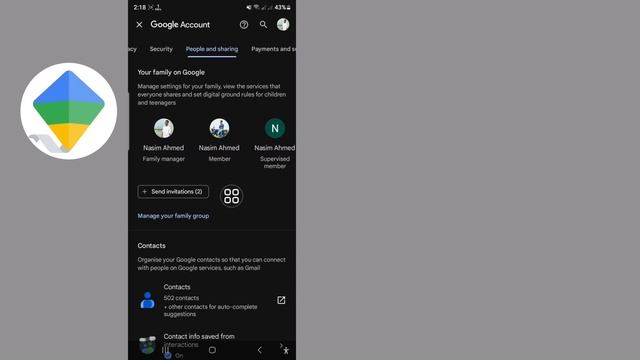
Task: Tap the four-squares grid icon
Action: (231, 196)
